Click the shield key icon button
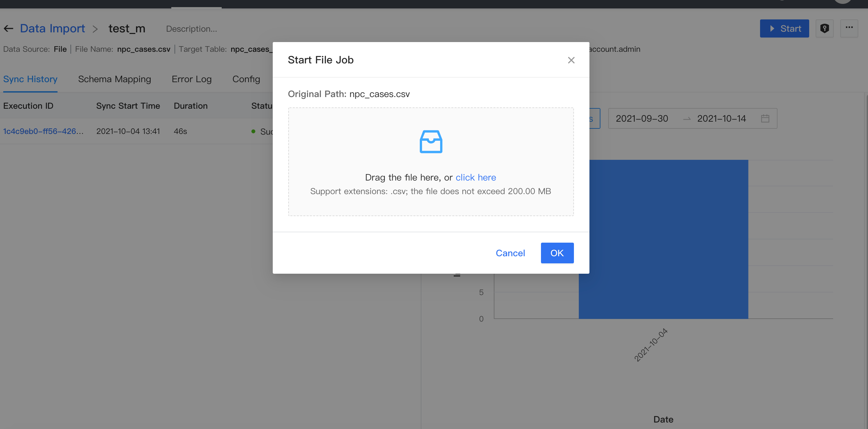This screenshot has height=429, width=868. point(824,28)
